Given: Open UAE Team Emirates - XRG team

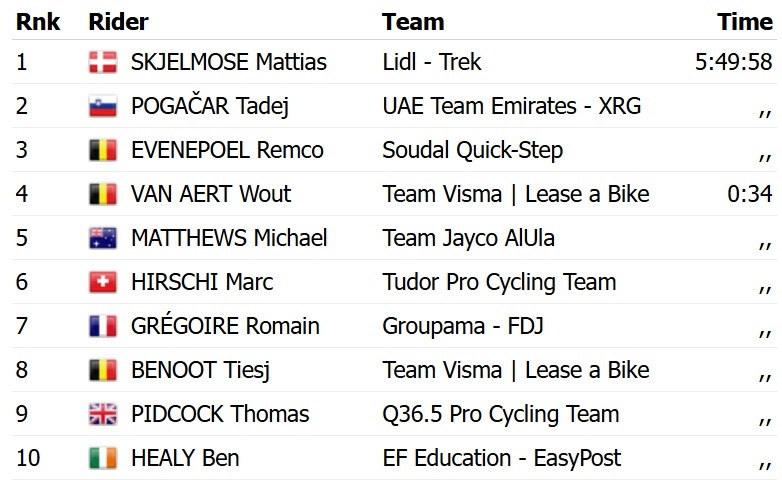Looking at the screenshot, I should pos(512,106).
